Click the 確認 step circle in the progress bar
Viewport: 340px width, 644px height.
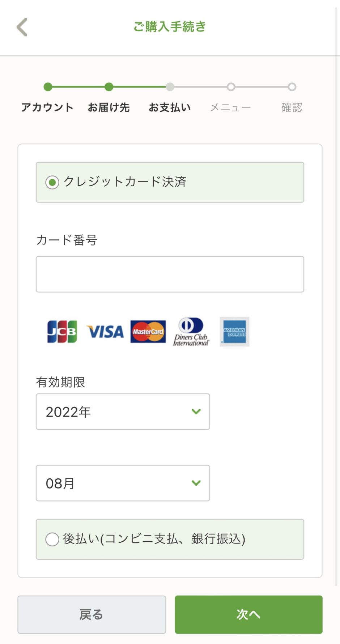pos(292,87)
